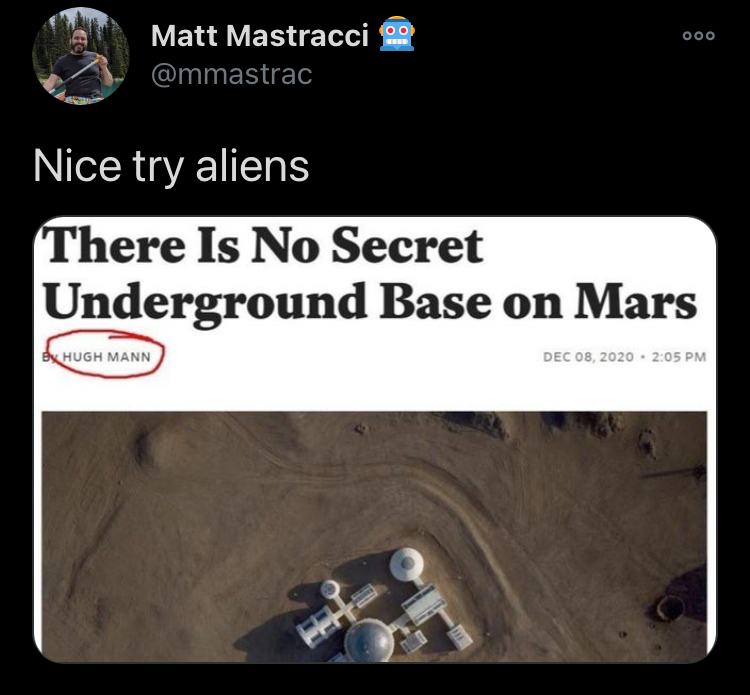Click the red hand-drawn circle annotation
Image resolution: width=750 pixels, height=695 pixels.
[105, 354]
